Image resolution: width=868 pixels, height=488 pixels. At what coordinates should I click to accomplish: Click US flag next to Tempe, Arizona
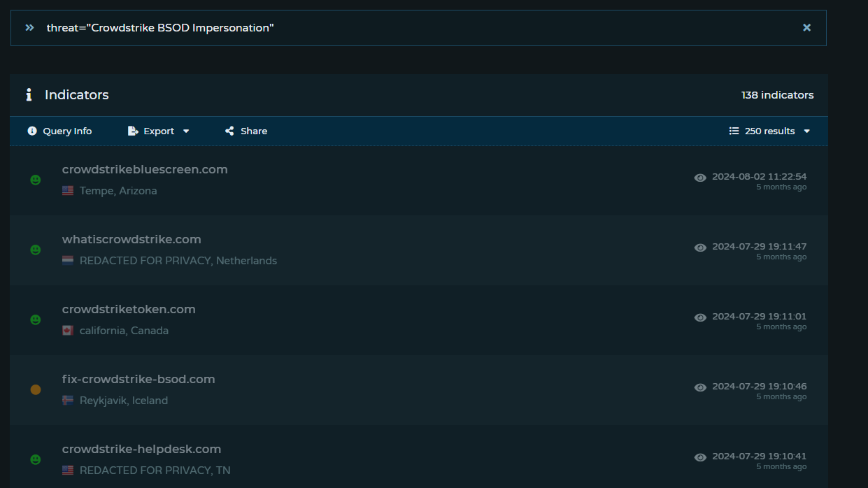(x=68, y=191)
